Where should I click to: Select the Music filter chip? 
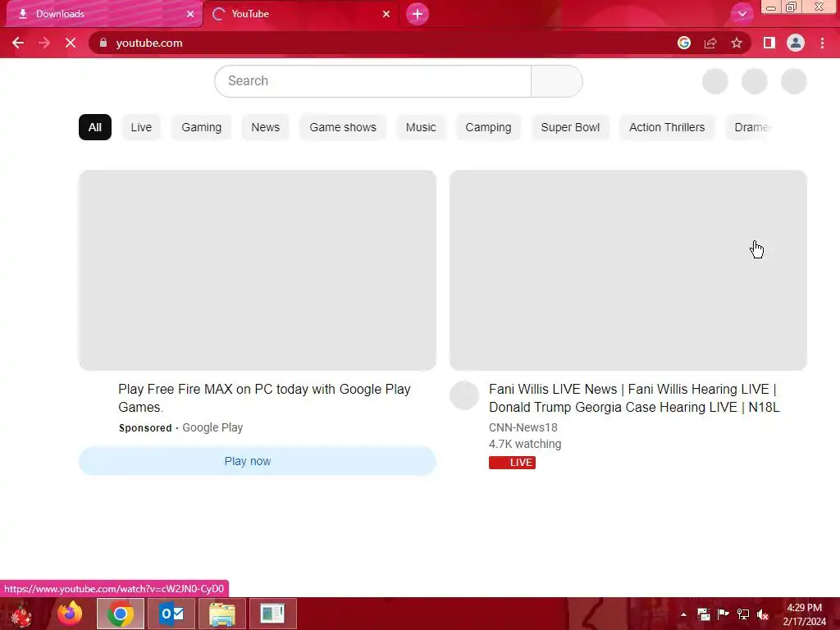click(421, 127)
